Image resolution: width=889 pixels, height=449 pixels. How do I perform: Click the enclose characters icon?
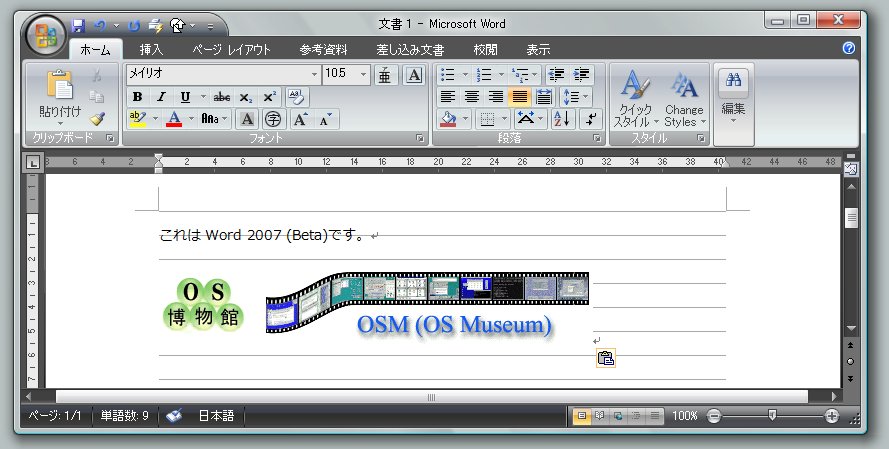[x=273, y=119]
